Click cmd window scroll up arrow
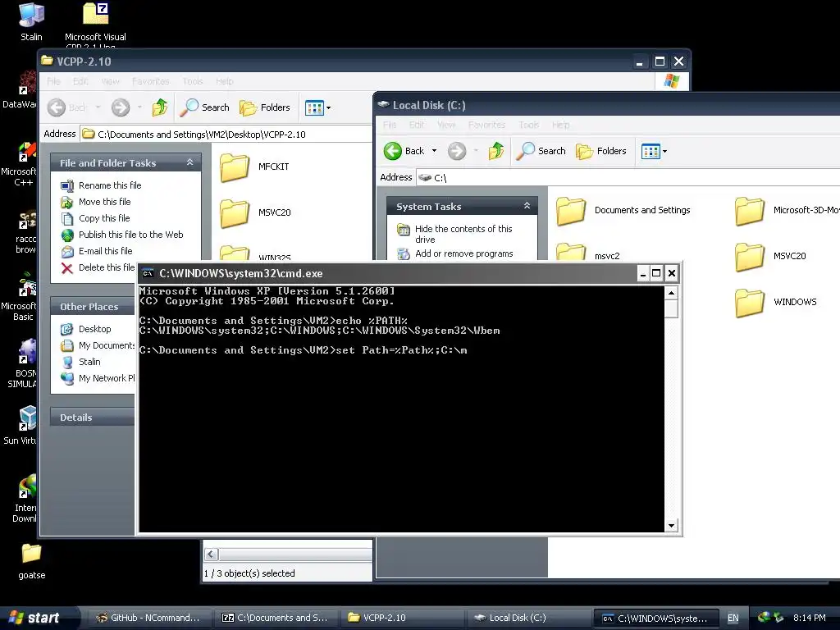The width and height of the screenshot is (840, 630). pyautogui.click(x=671, y=293)
